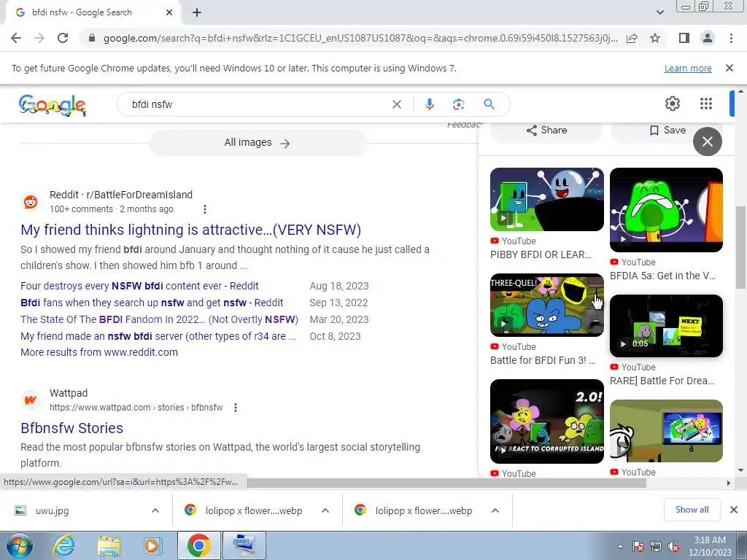Open Chrome three-dot menu
The image size is (747, 560).
click(731, 38)
